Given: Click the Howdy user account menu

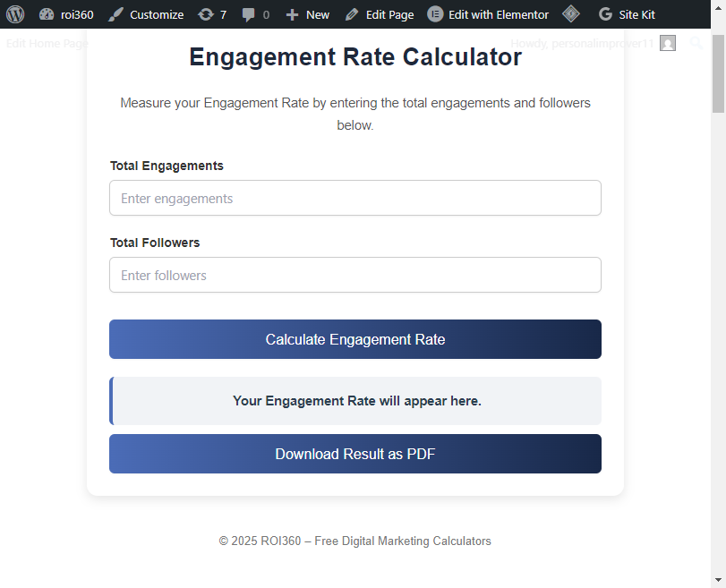Looking at the screenshot, I should click(582, 43).
